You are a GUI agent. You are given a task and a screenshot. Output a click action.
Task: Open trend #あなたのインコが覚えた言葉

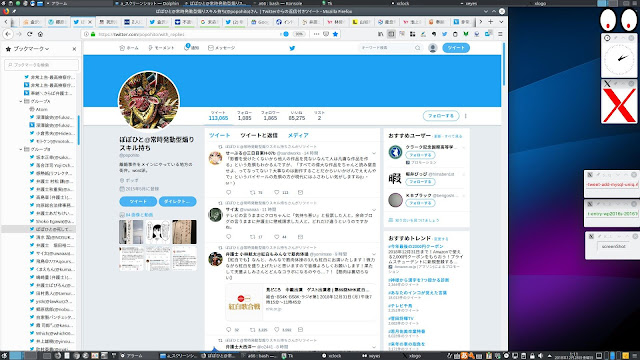(417, 293)
